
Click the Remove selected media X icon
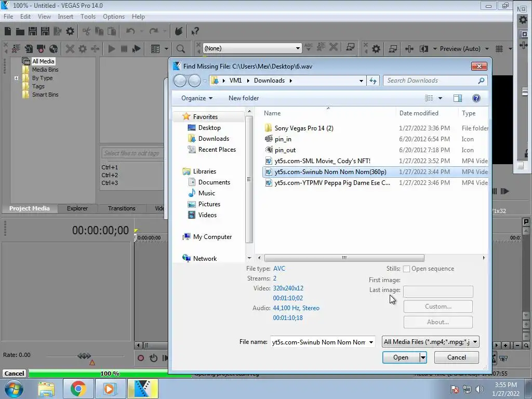point(70,49)
